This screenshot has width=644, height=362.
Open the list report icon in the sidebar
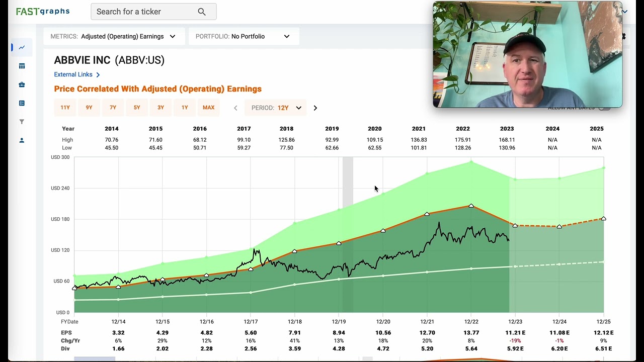[22, 103]
